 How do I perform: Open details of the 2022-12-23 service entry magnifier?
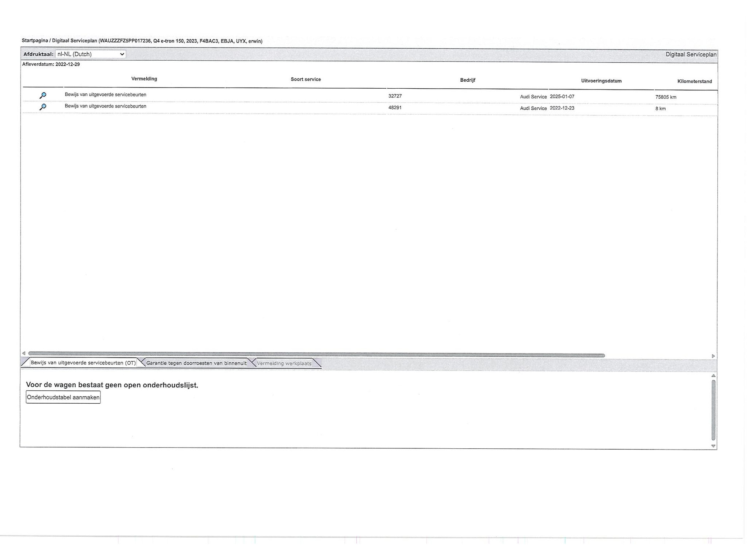pyautogui.click(x=43, y=107)
